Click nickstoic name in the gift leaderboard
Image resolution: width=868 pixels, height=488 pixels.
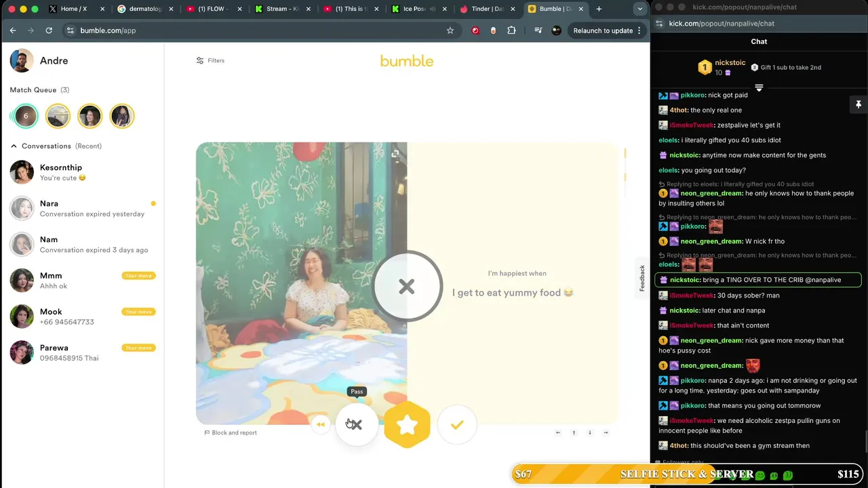[x=730, y=62]
